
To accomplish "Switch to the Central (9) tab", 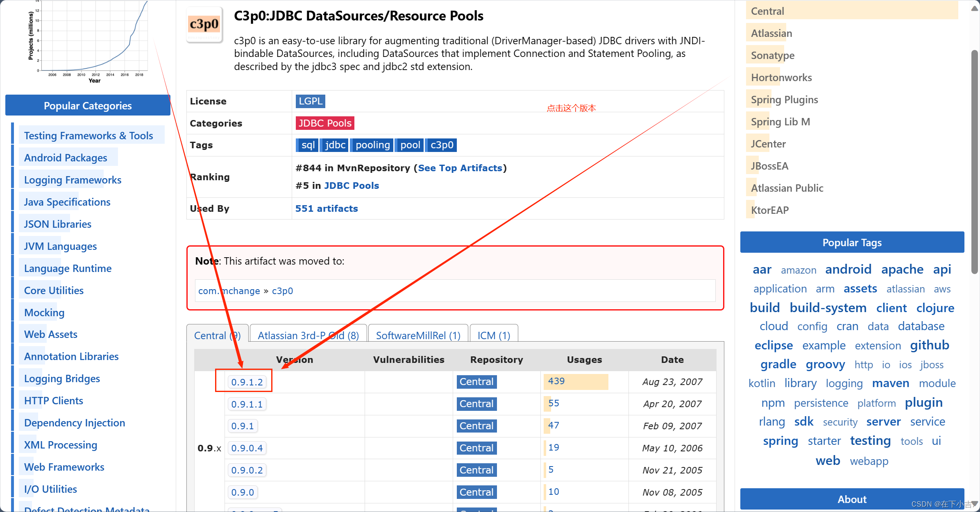I will coord(217,335).
